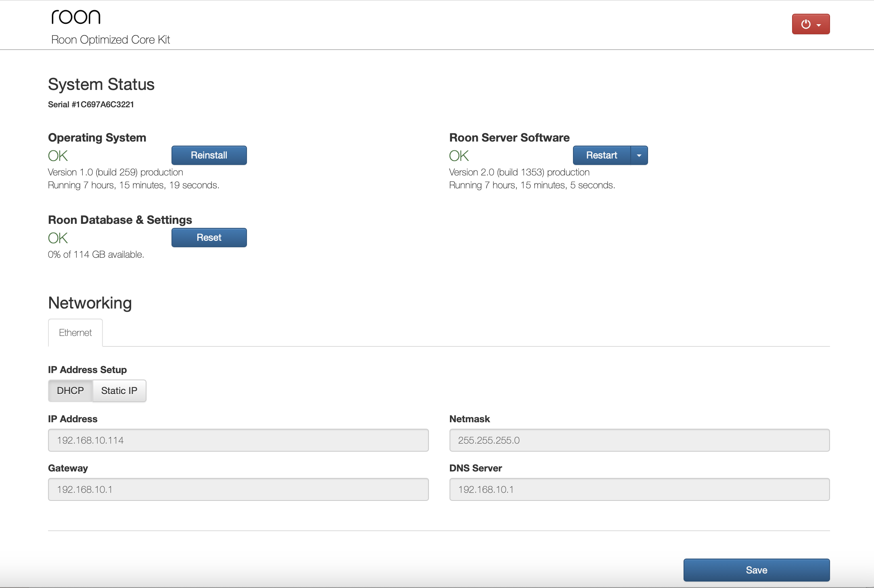Open the Restart button dropdown arrow
Image resolution: width=874 pixels, height=588 pixels.
click(639, 156)
